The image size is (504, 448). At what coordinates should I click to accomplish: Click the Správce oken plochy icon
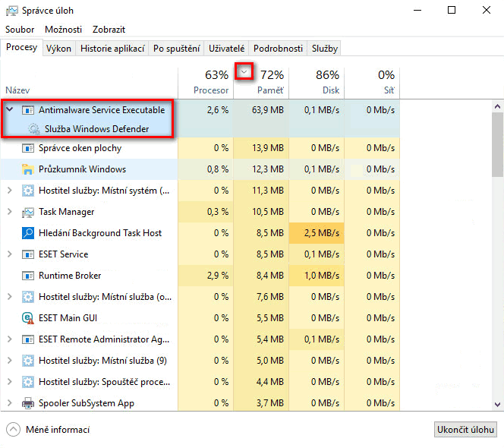tap(28, 148)
